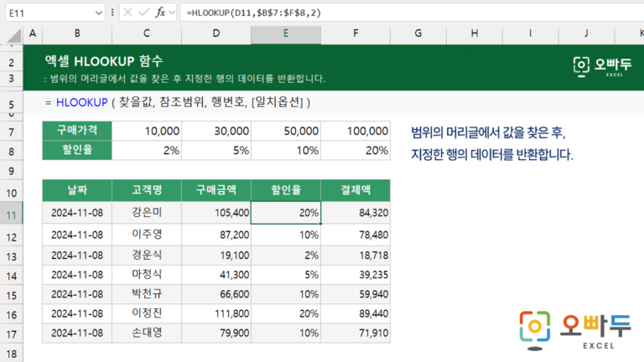
Task: Click the HLOOKUP syntax text in row 5
Action: (178, 102)
